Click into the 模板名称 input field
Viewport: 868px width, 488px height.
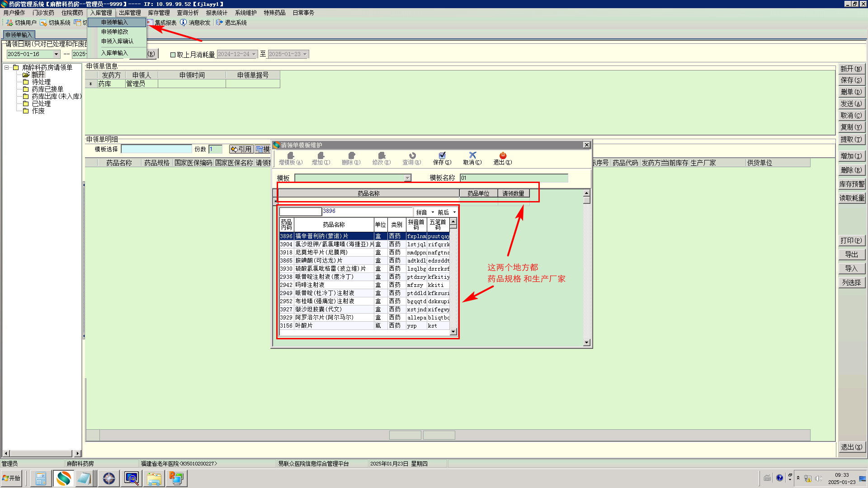(514, 178)
